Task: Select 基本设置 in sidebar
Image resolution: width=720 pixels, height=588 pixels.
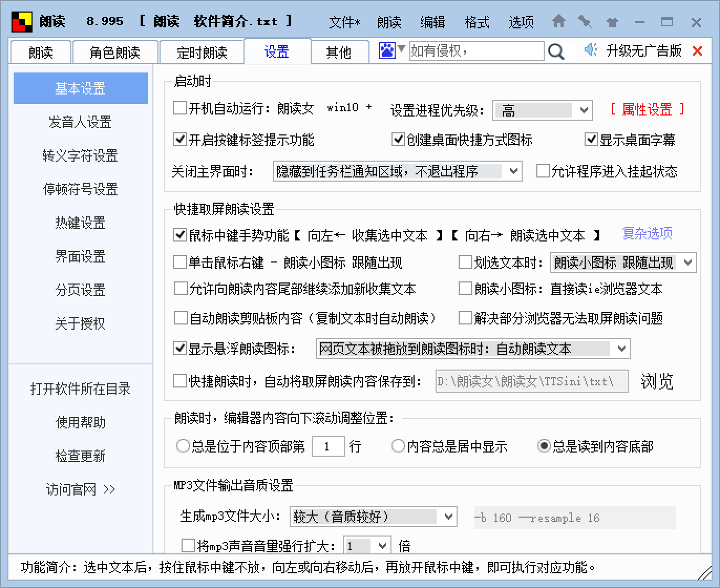Action: tap(80, 88)
